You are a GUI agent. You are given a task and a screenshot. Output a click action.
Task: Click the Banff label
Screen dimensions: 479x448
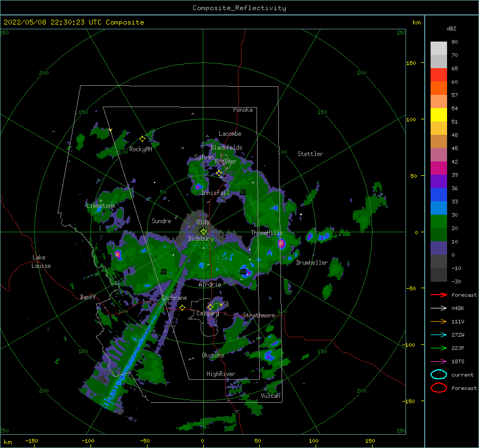(x=88, y=297)
